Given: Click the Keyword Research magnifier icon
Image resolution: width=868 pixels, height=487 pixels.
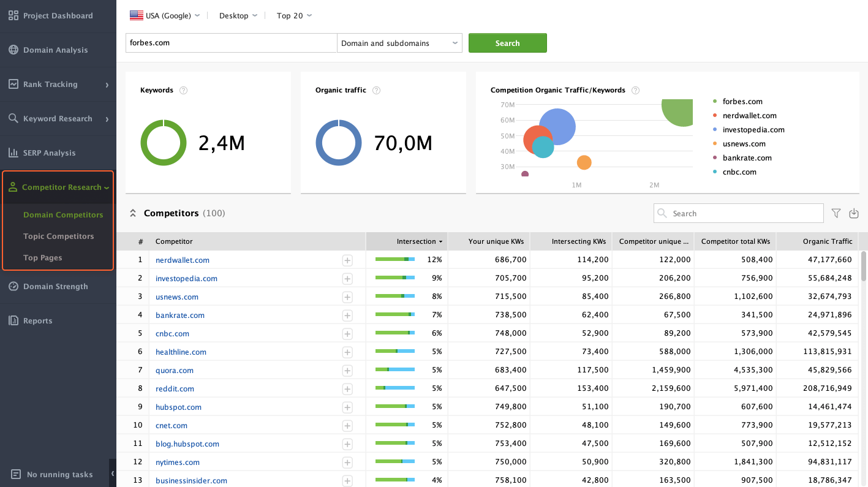Looking at the screenshot, I should click(13, 118).
